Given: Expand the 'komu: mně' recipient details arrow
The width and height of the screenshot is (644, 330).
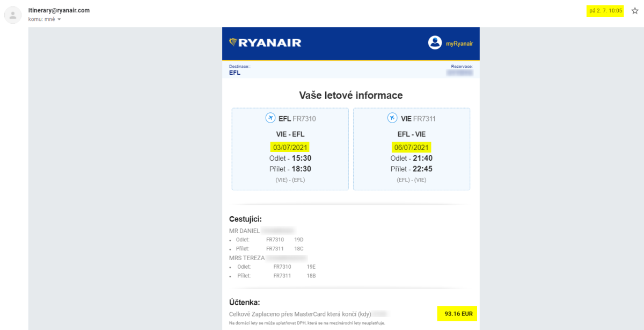Looking at the screenshot, I should coord(59,19).
